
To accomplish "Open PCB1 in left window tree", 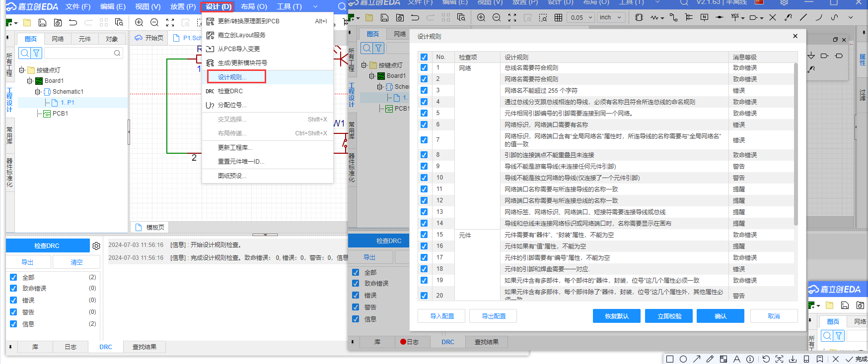I will pos(60,114).
